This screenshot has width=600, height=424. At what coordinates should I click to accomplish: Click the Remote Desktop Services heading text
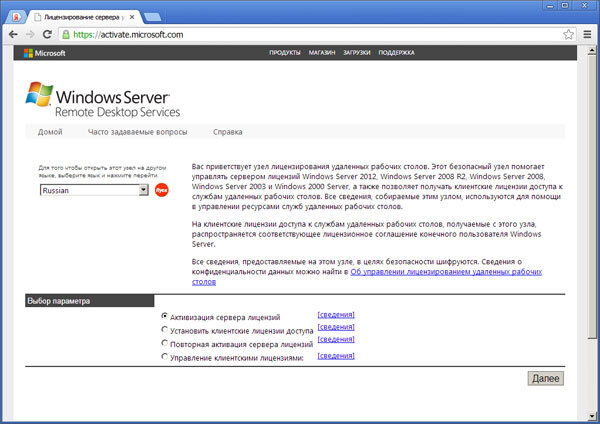pyautogui.click(x=117, y=112)
